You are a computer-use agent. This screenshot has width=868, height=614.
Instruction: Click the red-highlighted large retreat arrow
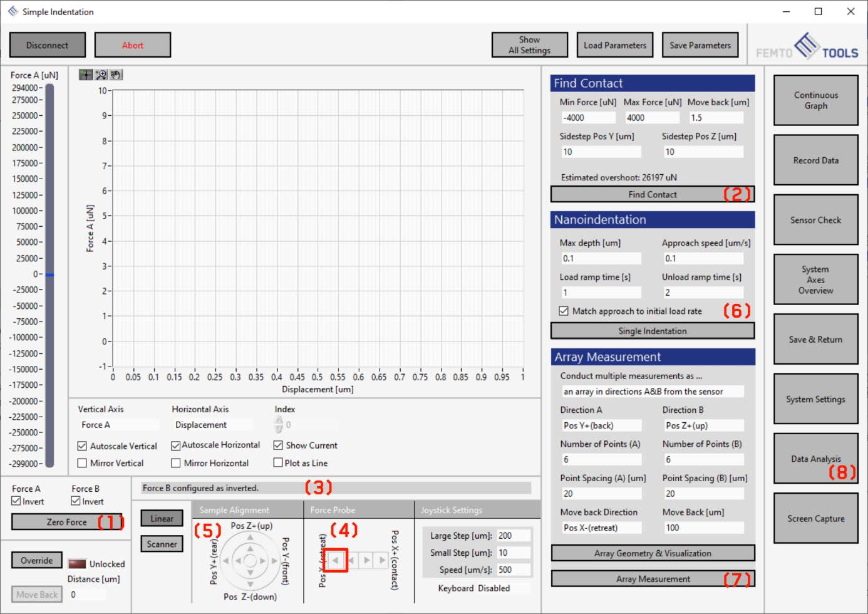click(x=336, y=559)
